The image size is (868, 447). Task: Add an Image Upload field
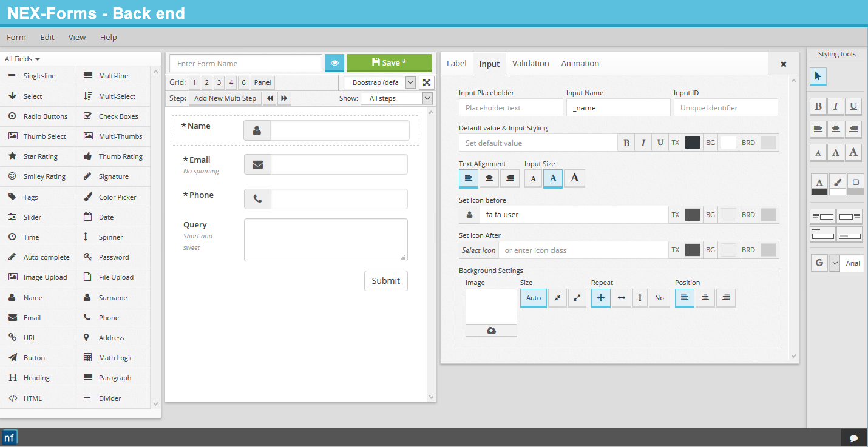click(x=38, y=277)
